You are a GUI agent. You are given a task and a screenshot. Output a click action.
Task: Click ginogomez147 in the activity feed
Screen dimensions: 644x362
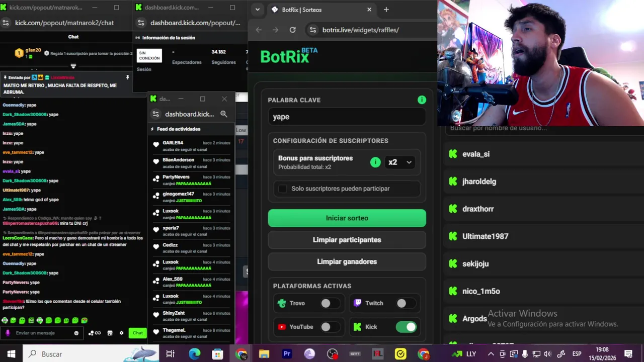pyautogui.click(x=178, y=194)
